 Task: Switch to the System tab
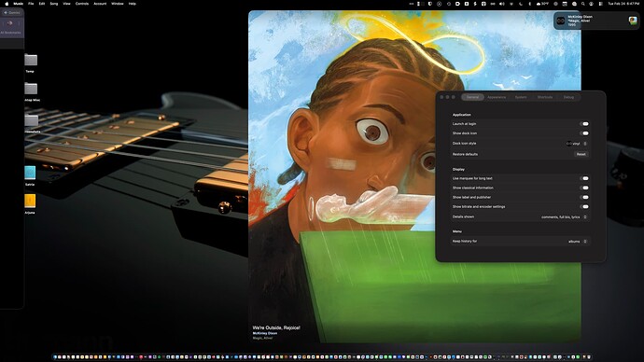(x=521, y=97)
